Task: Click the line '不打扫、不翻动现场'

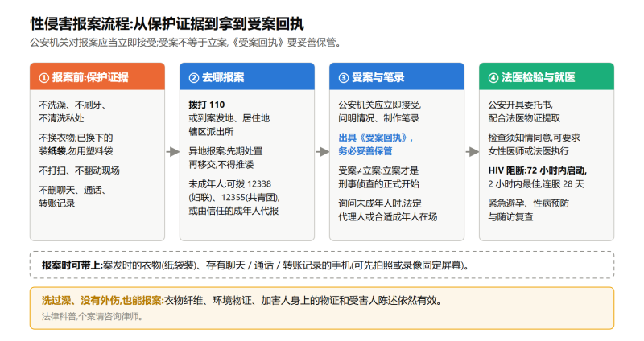Action: point(79,170)
